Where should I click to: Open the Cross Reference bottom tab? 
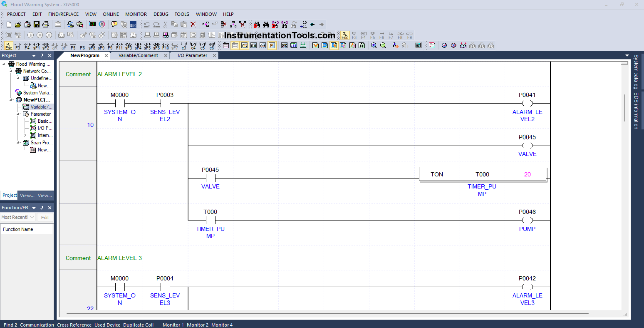point(74,325)
